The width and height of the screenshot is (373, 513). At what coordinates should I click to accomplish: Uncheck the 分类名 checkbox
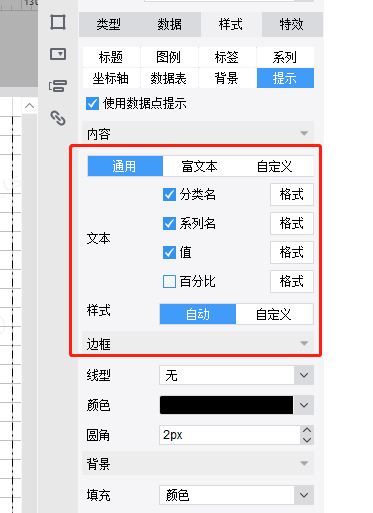(169, 194)
